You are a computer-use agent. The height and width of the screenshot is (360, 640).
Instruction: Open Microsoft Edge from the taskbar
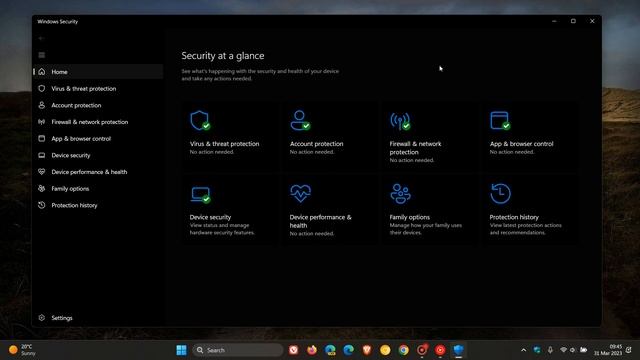point(348,350)
